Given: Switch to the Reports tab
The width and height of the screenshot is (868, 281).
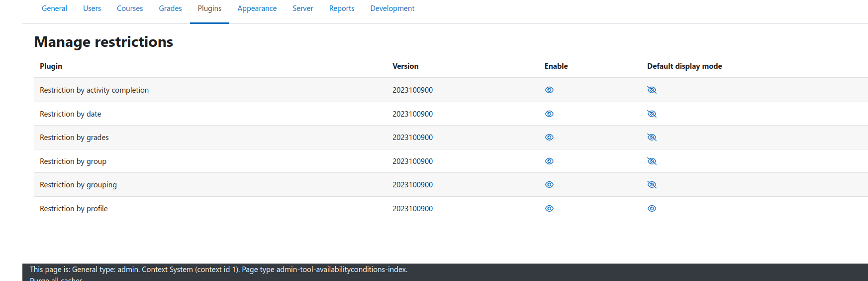Looking at the screenshot, I should click(342, 8).
